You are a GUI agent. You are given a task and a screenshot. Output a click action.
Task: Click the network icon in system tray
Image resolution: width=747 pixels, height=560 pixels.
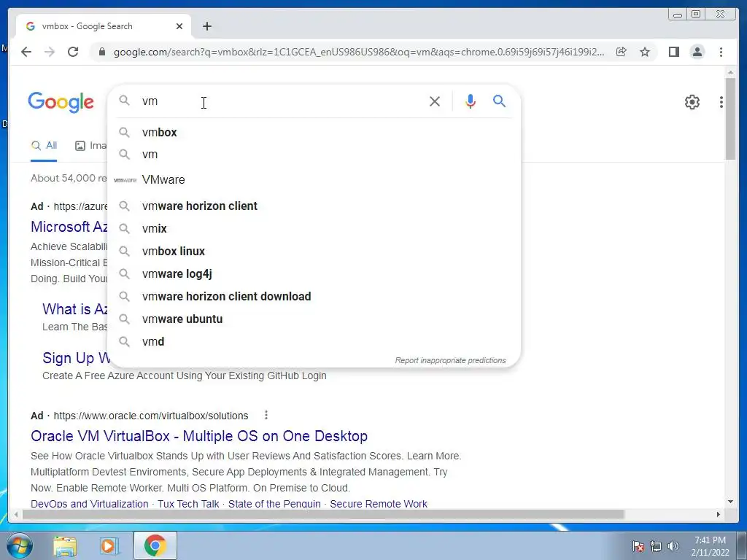click(656, 546)
